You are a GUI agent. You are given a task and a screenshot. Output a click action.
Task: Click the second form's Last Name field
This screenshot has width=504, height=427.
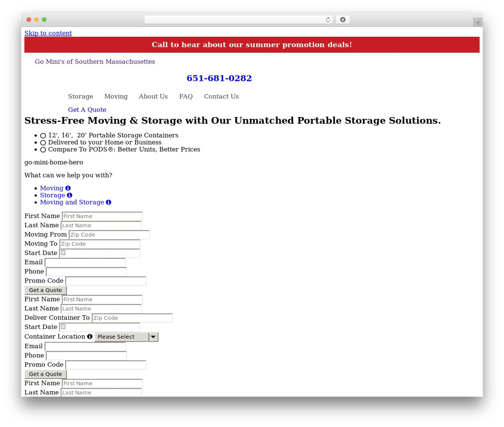pyautogui.click(x=101, y=309)
